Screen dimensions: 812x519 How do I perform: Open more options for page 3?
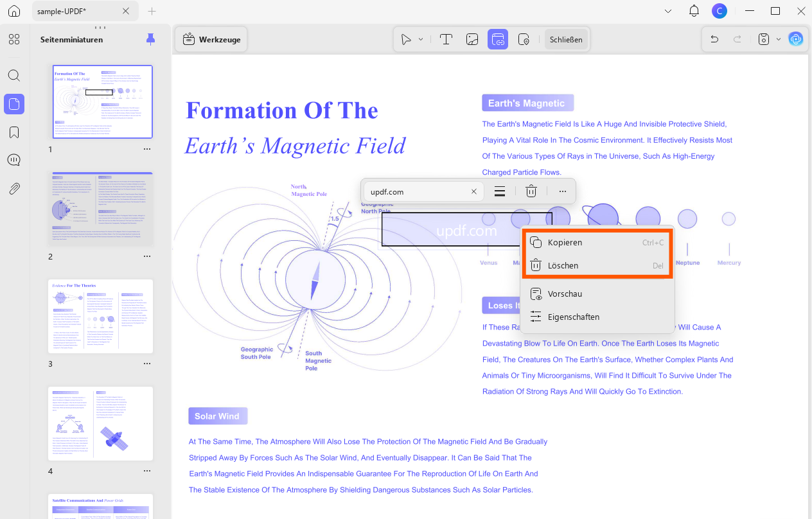(147, 364)
